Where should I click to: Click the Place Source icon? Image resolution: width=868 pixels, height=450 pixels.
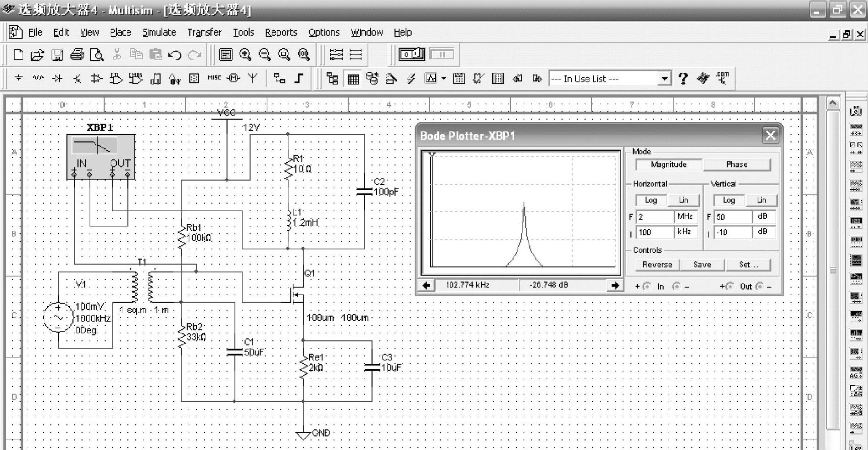19,78
